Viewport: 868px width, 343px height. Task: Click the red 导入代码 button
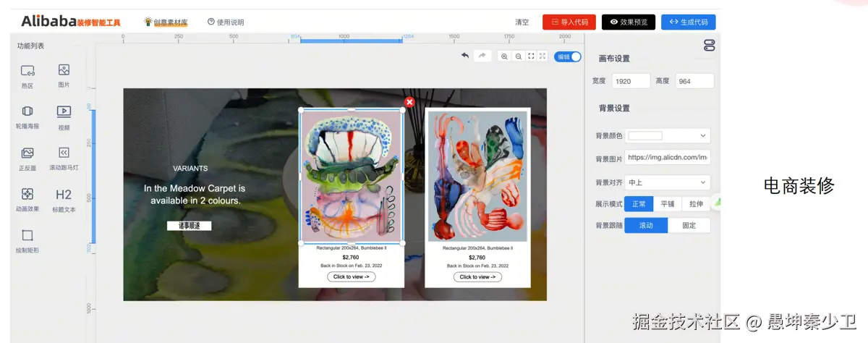pos(569,22)
